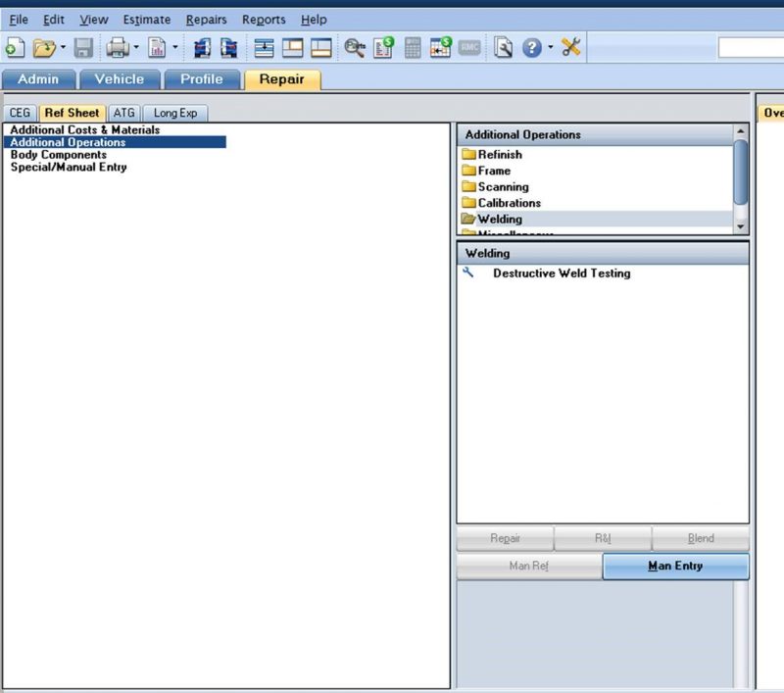Switch to the ATG sub-tab
This screenshot has height=693, width=784.
coord(124,113)
